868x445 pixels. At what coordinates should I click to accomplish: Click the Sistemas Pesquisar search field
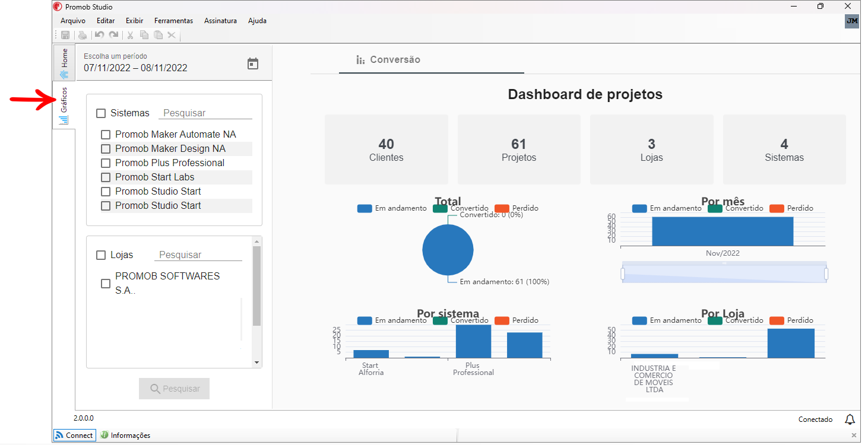205,113
